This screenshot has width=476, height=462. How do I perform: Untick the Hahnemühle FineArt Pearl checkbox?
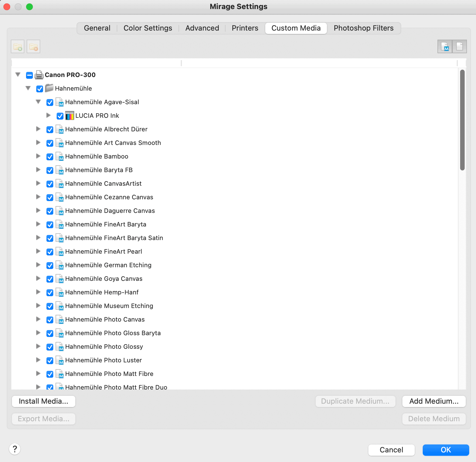(x=50, y=252)
